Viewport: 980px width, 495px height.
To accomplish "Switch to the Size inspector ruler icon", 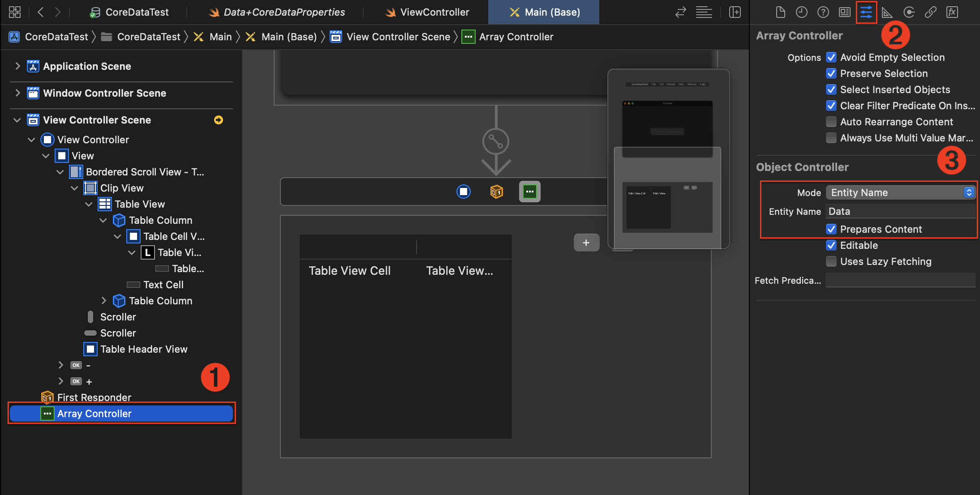I will click(x=887, y=12).
